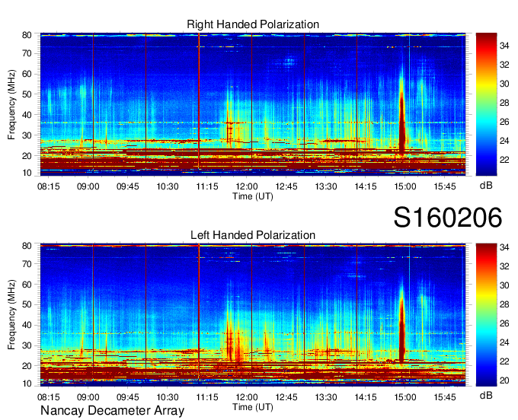Click the 20 MHz tick of Right Handed plot
Viewport: 518px width, 420px height.
coord(27,156)
